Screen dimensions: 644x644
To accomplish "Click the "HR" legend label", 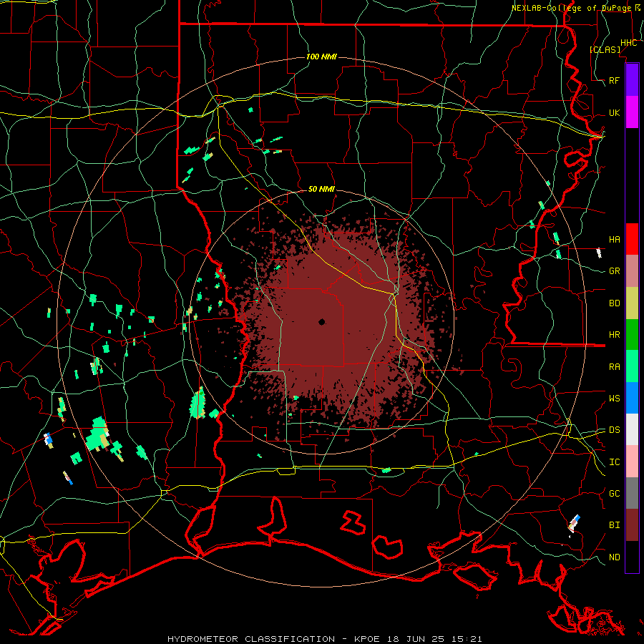I will pyautogui.click(x=614, y=335).
